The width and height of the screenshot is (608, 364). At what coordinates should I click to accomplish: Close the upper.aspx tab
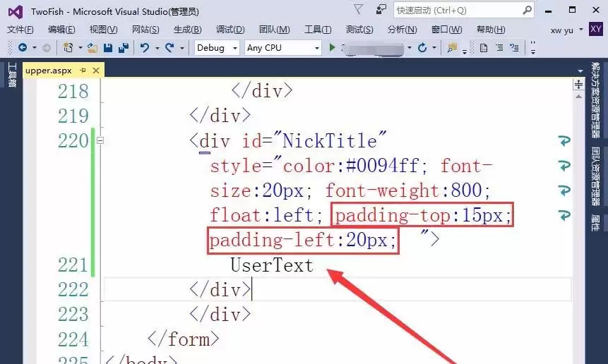tap(96, 71)
